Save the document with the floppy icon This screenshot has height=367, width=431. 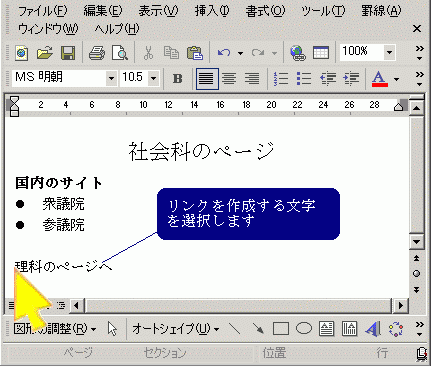[68, 53]
